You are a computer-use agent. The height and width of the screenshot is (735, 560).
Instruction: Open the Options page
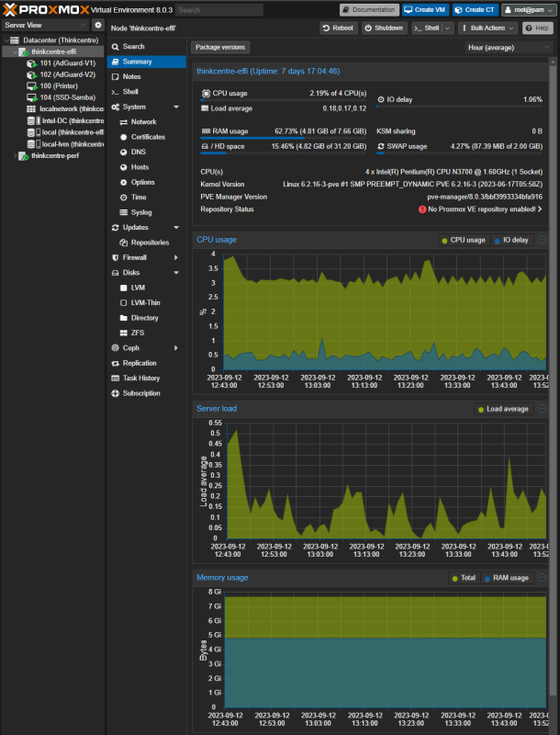point(146,182)
